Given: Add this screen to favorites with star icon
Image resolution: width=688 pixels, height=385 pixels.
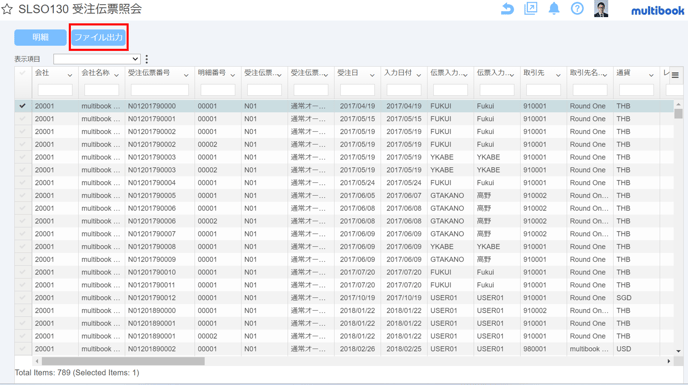Looking at the screenshot, I should point(7,9).
